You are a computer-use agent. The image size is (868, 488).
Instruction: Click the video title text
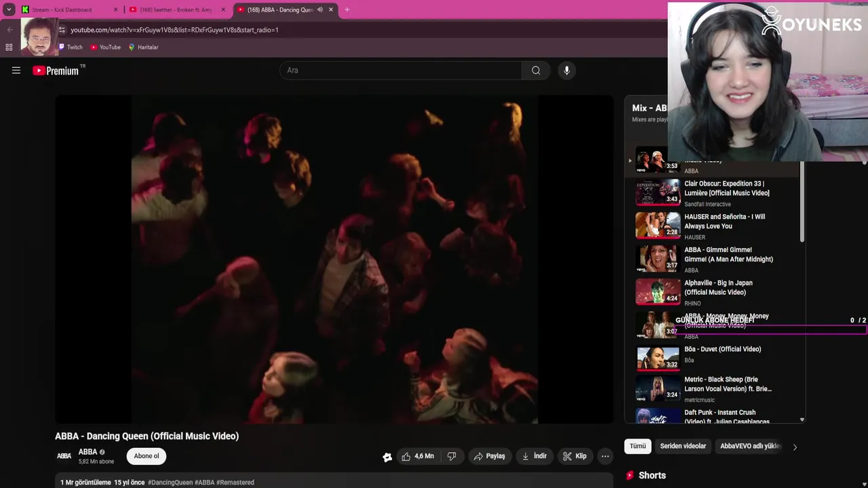tap(146, 436)
